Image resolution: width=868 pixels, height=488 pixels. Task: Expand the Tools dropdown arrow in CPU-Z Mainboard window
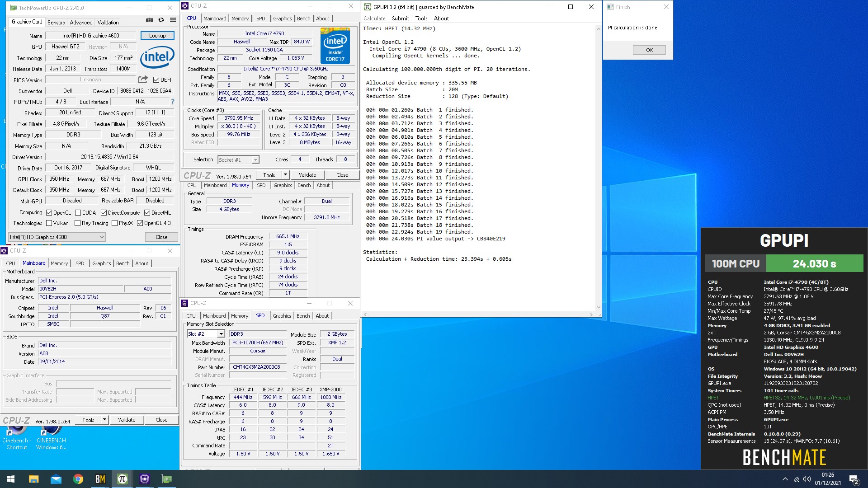(104, 420)
